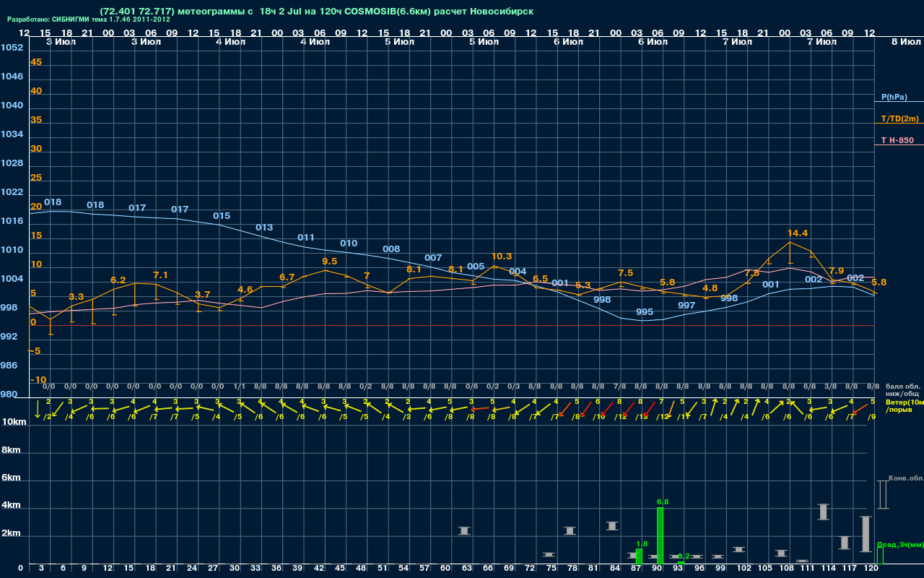Screen dimensions: 924x578
Task: Click the 997 pressure value
Action: (x=687, y=306)
